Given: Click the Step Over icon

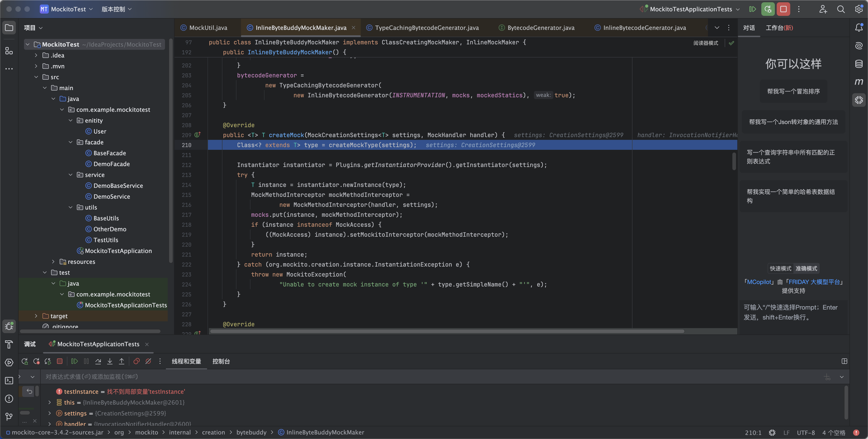Looking at the screenshot, I should click(98, 361).
